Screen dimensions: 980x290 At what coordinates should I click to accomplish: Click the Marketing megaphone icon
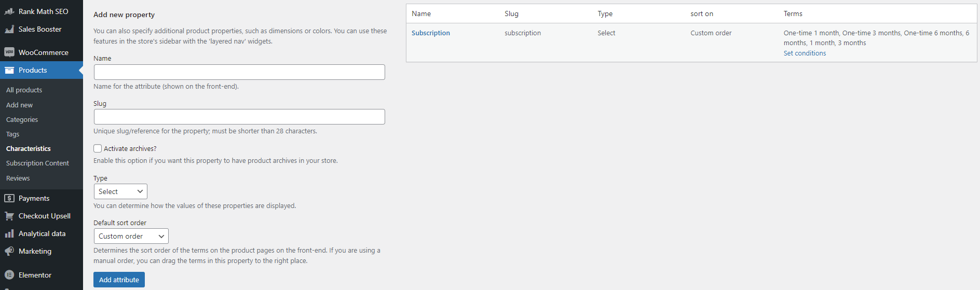tap(9, 252)
